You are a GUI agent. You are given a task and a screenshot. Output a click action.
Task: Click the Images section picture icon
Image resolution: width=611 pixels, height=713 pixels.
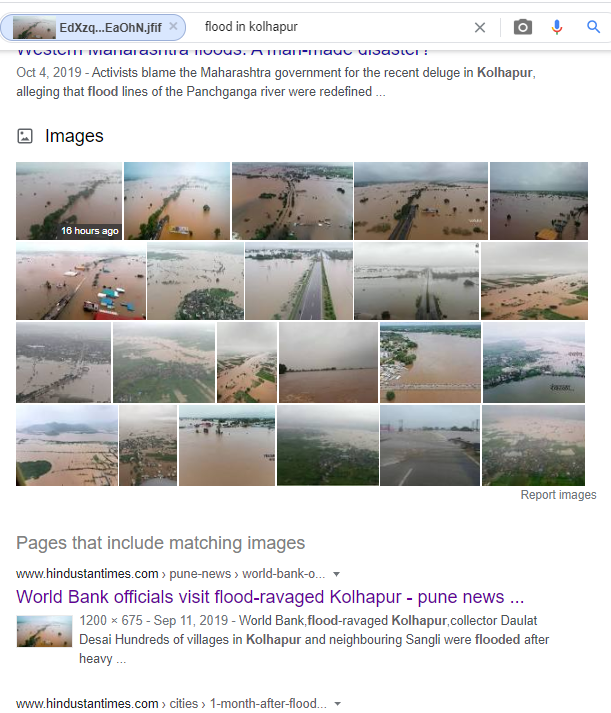tap(25, 136)
